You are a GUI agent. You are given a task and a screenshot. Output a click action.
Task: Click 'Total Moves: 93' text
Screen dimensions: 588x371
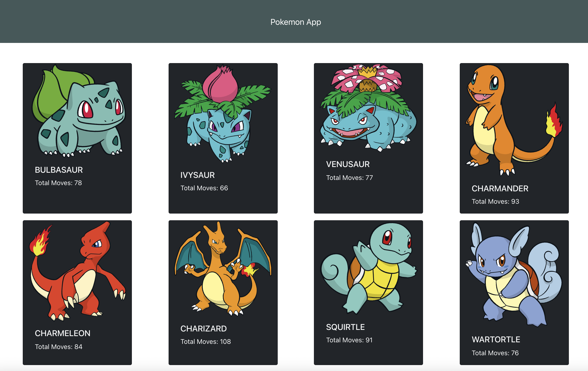coord(495,201)
